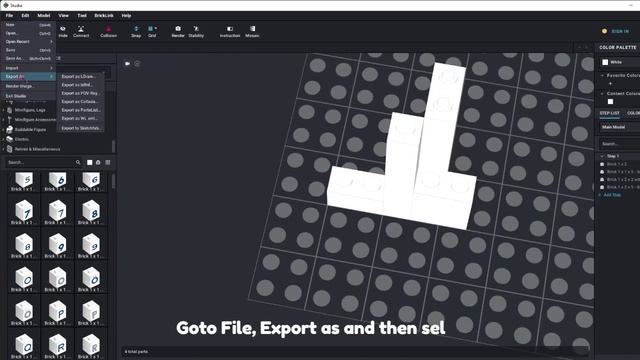Select the highlighted Export As menu entry
Viewport: 640px width, 360px height.
28,77
